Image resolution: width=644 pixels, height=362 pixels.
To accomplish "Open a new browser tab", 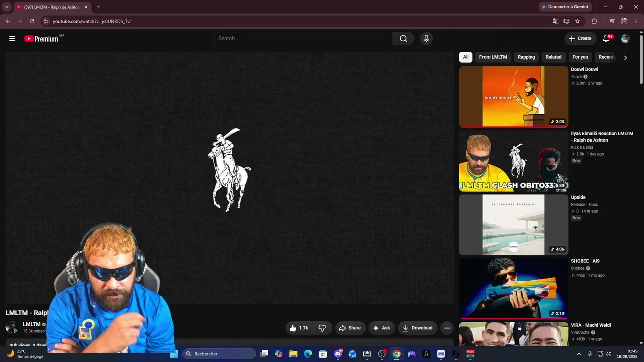I will click(98, 7).
